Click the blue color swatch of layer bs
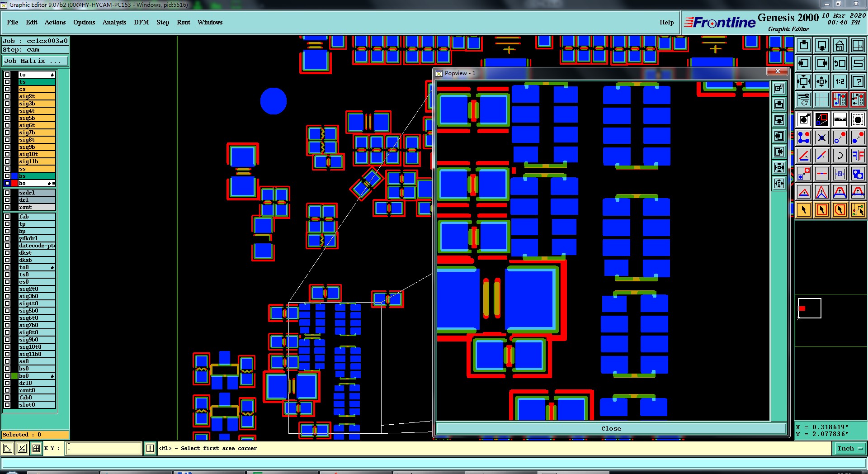 [x=14, y=176]
